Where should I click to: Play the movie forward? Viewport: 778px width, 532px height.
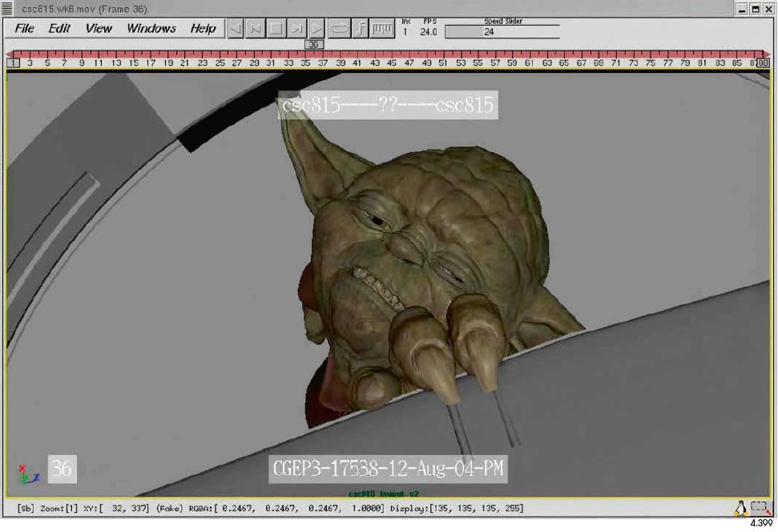pos(316,28)
